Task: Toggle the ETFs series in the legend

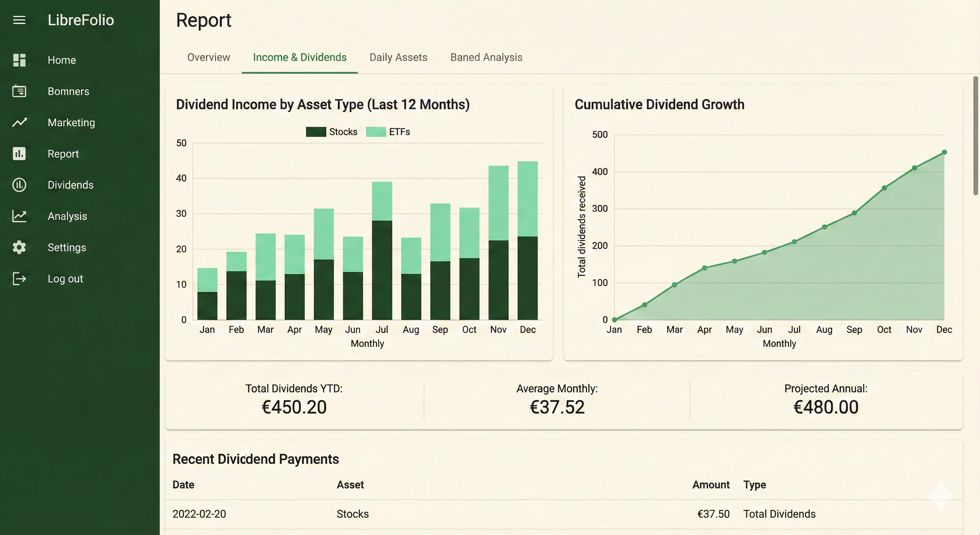Action: click(388, 132)
